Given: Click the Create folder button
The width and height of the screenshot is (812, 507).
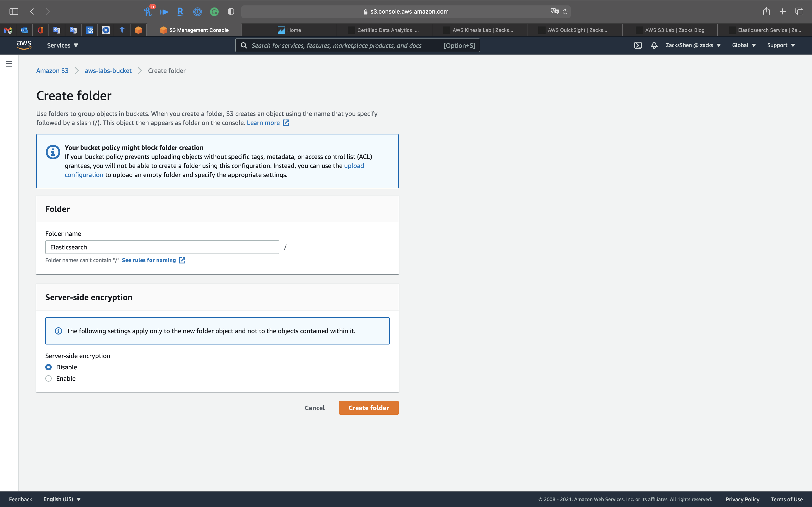Looking at the screenshot, I should [x=369, y=408].
